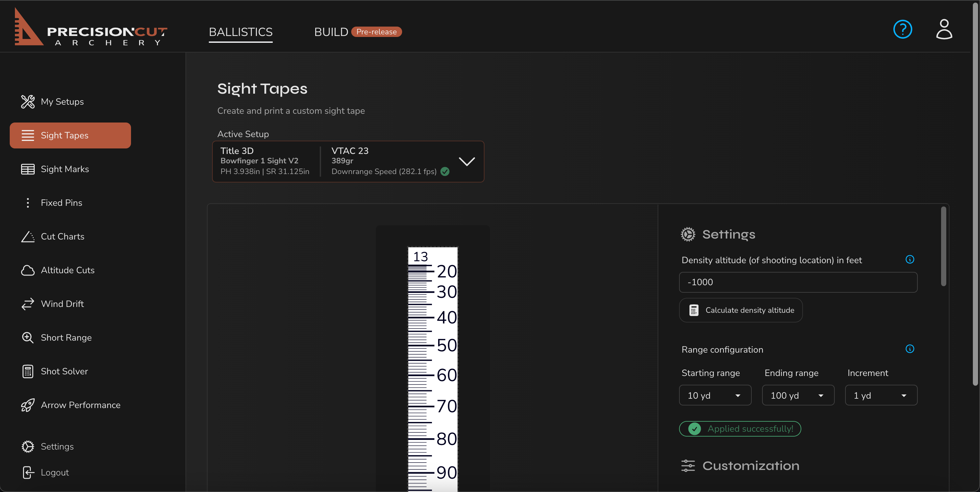Click the density altitude input field
Image resolution: width=980 pixels, height=492 pixels.
click(798, 282)
